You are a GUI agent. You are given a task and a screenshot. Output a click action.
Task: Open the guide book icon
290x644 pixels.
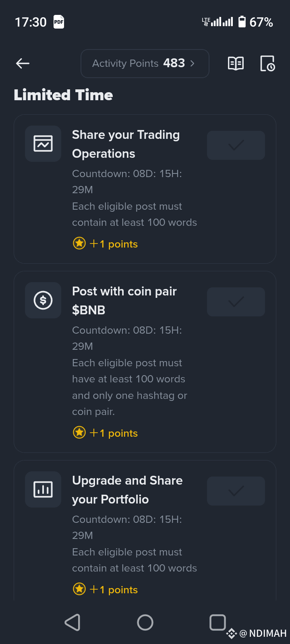click(236, 63)
